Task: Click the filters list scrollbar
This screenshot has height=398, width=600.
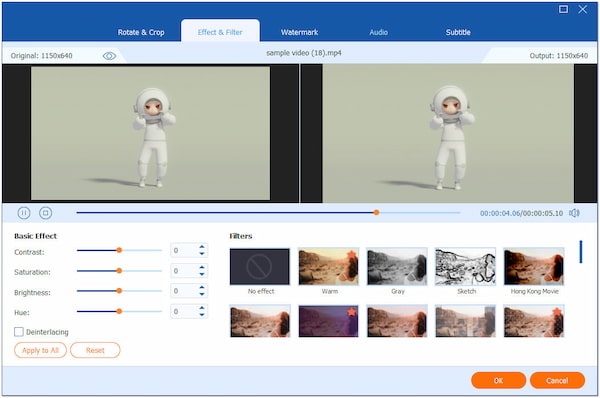Action: [x=581, y=252]
